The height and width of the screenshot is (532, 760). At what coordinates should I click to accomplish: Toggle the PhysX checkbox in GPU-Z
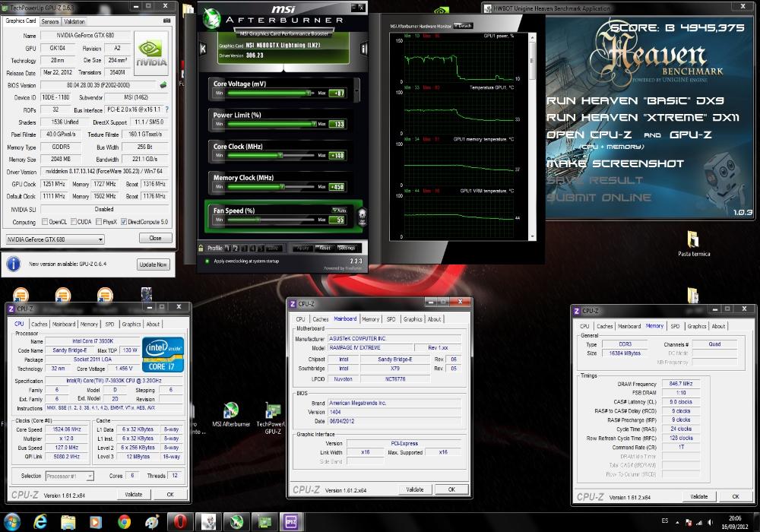tap(99, 222)
